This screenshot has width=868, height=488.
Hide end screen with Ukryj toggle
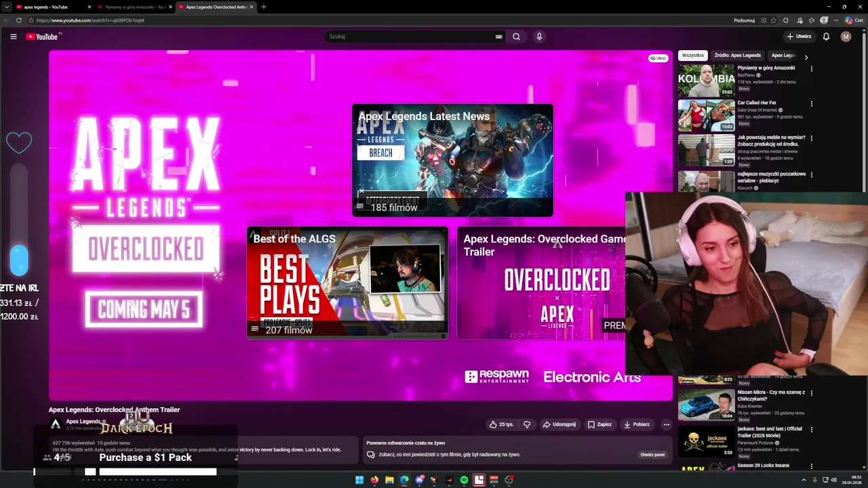coord(658,58)
